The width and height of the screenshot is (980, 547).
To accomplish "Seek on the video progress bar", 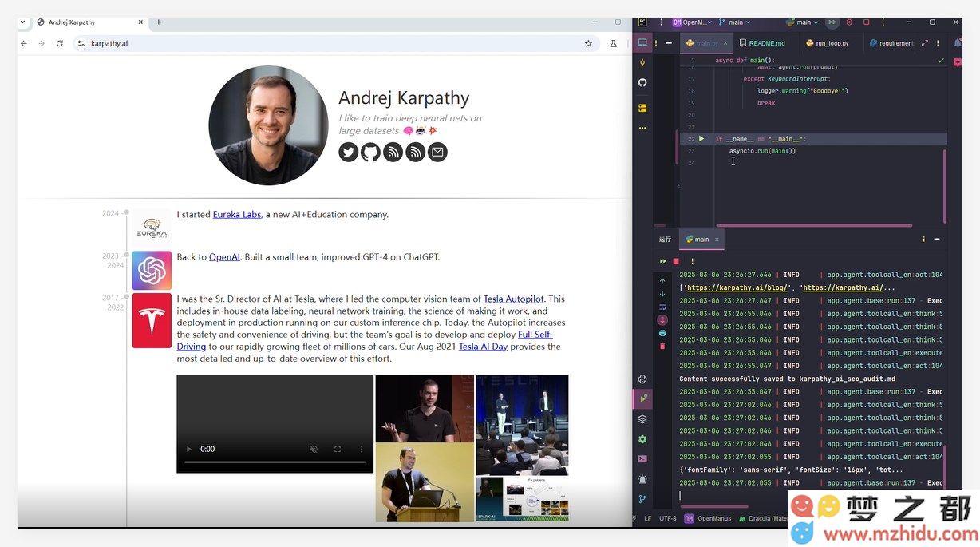I will coord(275,462).
